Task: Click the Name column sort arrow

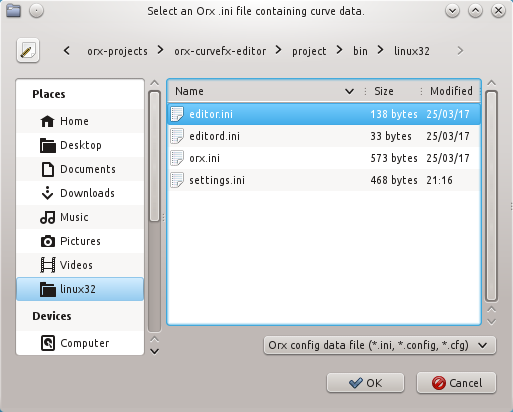Action: point(349,91)
